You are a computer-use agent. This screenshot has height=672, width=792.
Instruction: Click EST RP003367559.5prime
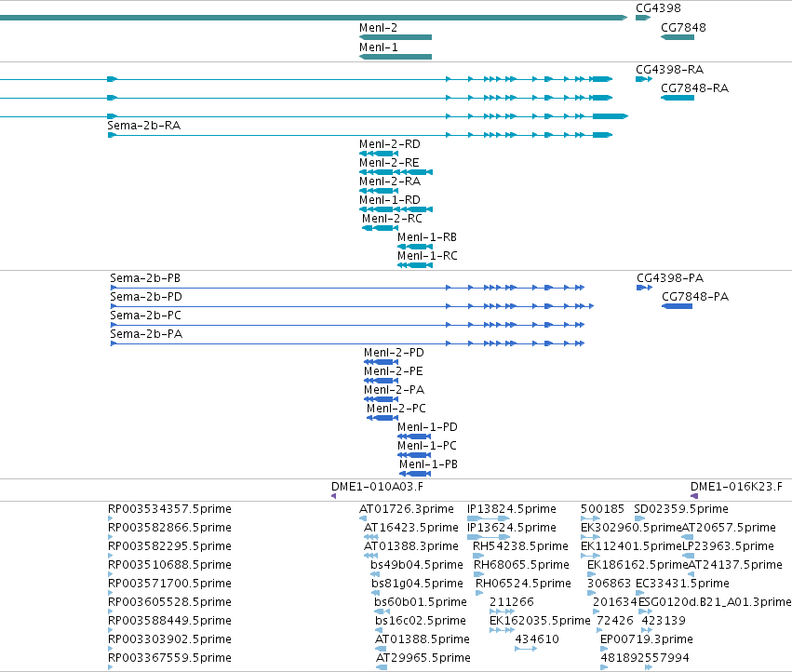tap(111, 667)
